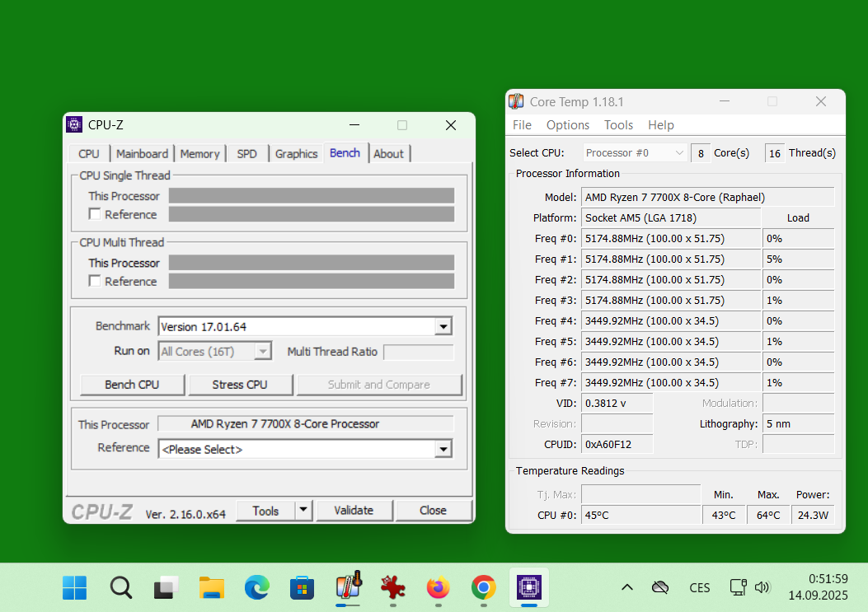868x612 pixels.
Task: Open Core Temp Options menu
Action: 568,125
